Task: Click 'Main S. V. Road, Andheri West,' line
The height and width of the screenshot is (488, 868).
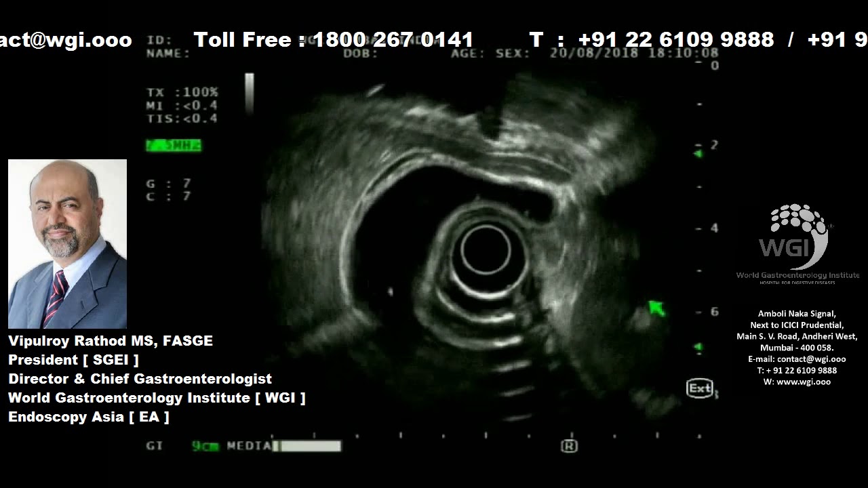Action: tap(797, 337)
